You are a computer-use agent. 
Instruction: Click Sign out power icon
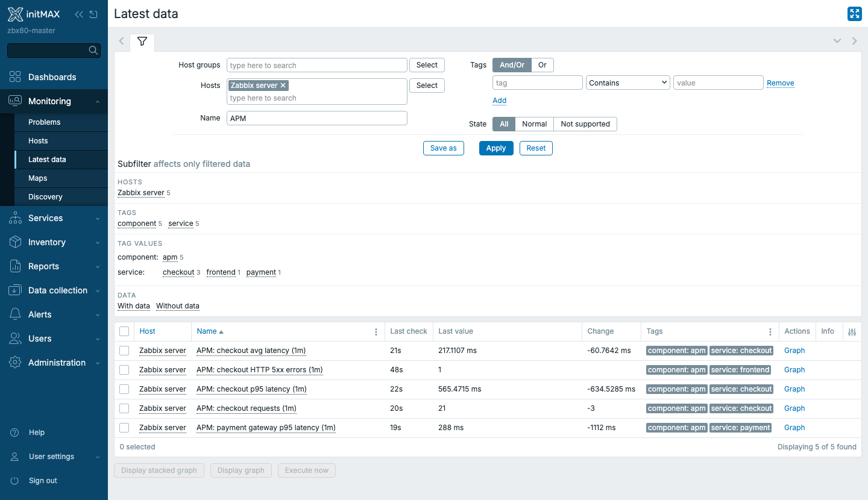click(15, 481)
